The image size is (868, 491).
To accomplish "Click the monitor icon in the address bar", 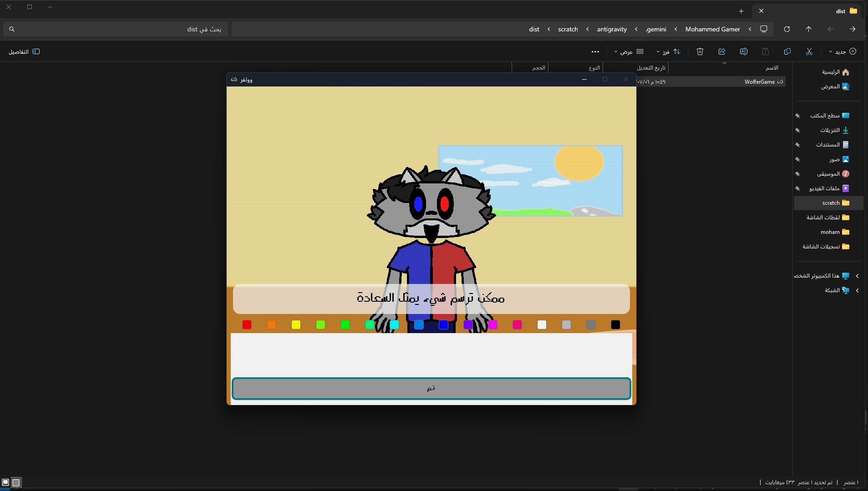I will pos(764,29).
